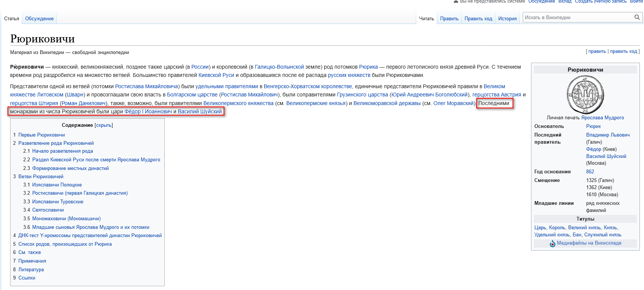
Task: Open the 'История' tab
Action: click(x=507, y=19)
